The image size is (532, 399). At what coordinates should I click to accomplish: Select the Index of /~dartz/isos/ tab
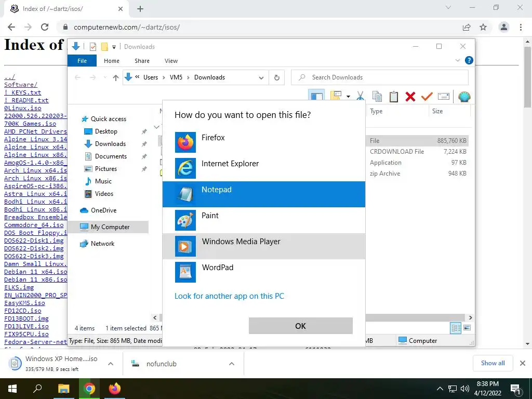click(66, 9)
